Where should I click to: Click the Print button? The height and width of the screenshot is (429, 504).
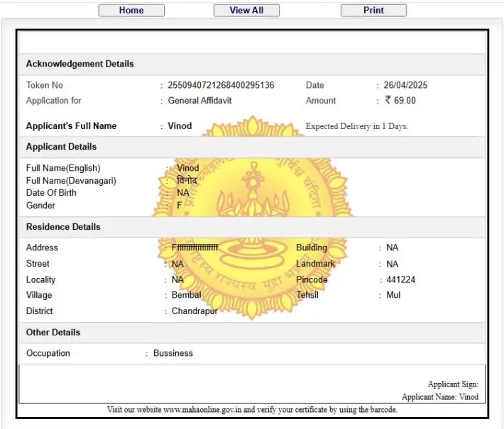click(373, 10)
